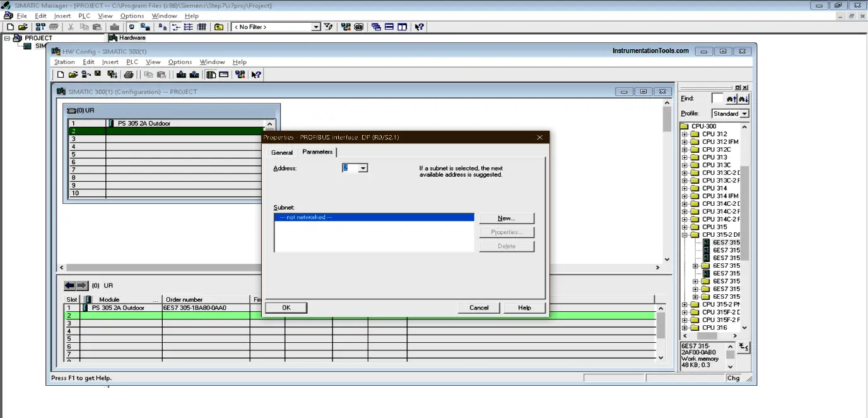Click New station icon in HW Config toolbar
Image resolution: width=868 pixels, height=418 pixels.
[61, 75]
